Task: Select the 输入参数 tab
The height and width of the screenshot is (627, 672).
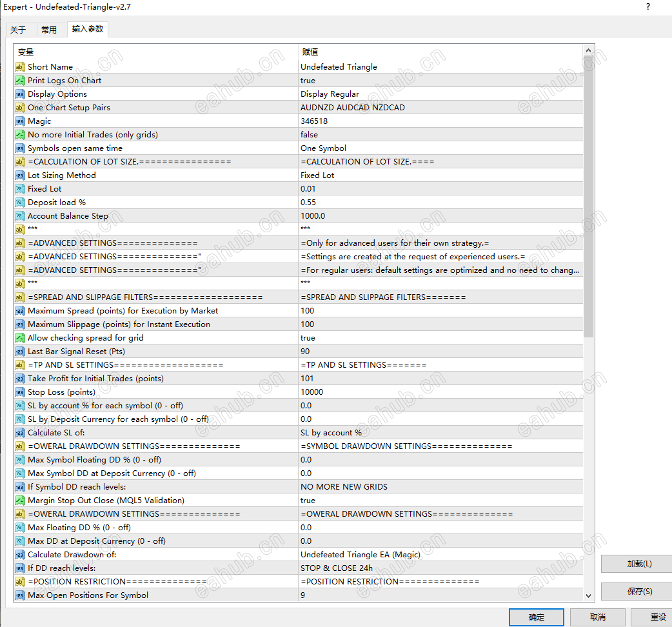Action: 88,29
